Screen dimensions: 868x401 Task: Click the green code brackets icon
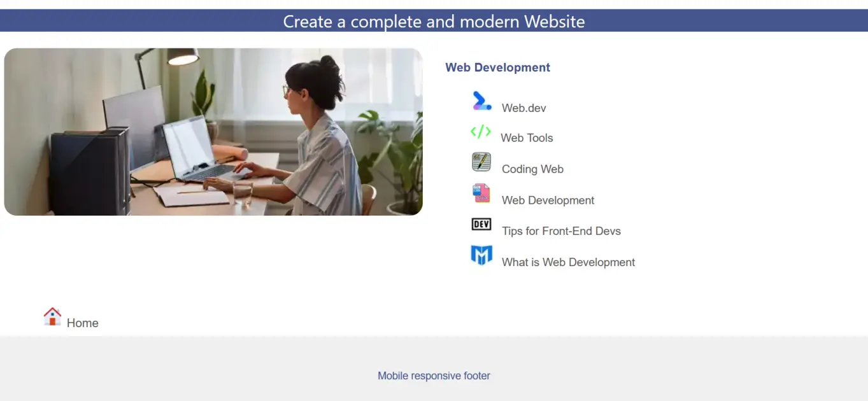click(481, 131)
